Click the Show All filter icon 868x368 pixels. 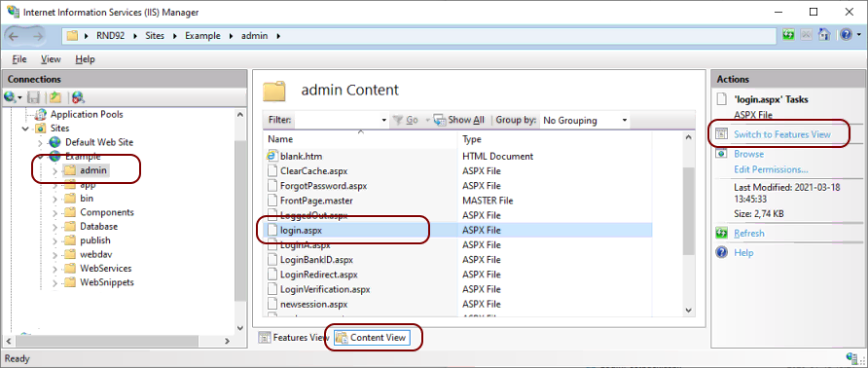click(440, 120)
